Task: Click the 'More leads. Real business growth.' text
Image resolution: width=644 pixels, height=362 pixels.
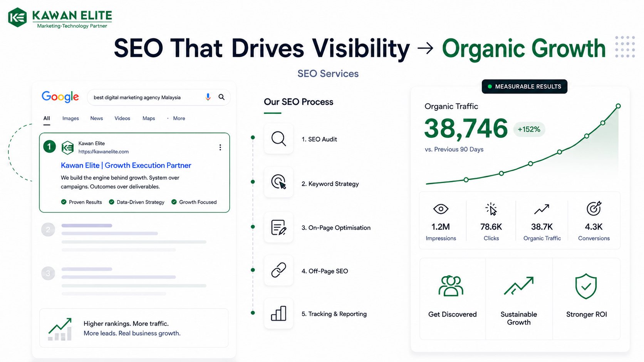Action: click(132, 333)
